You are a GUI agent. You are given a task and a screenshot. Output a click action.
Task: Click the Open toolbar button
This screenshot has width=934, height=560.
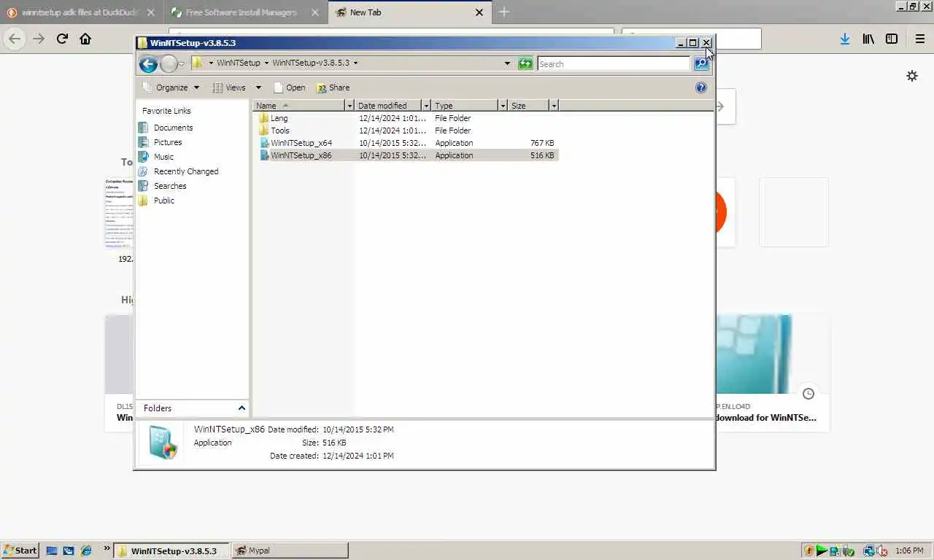coord(290,87)
